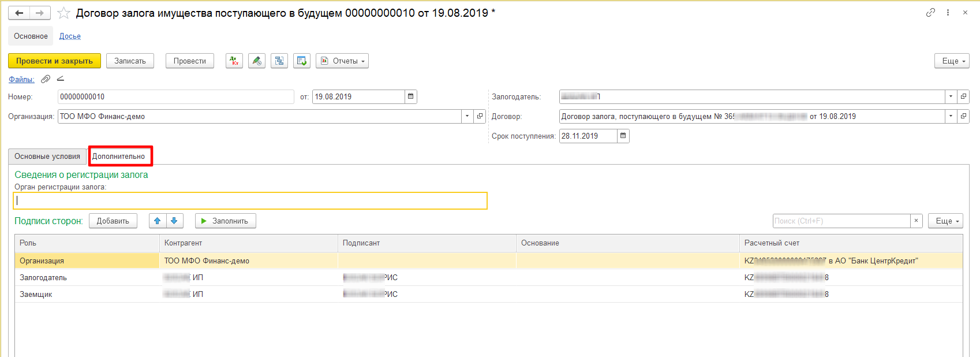The image size is (980, 357).
Task: Open the Файлы link
Action: (21, 79)
